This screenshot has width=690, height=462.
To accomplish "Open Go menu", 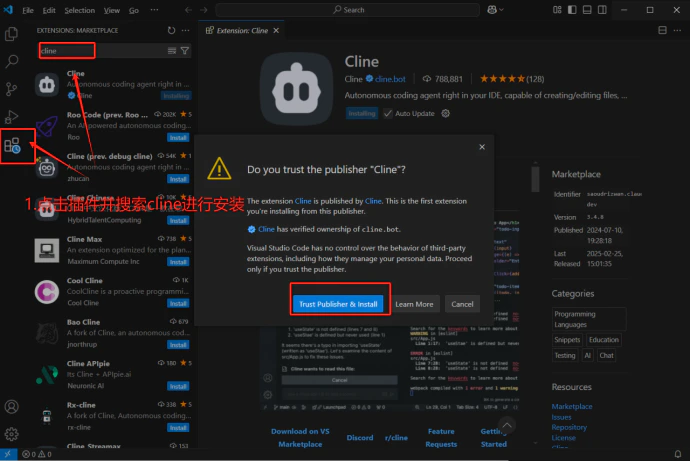I will coord(134,10).
